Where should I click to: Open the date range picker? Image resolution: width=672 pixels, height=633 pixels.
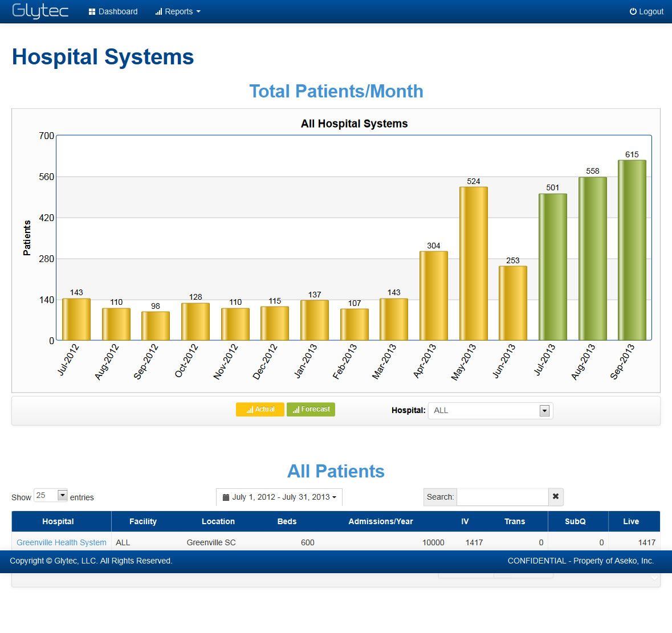pyautogui.click(x=279, y=497)
